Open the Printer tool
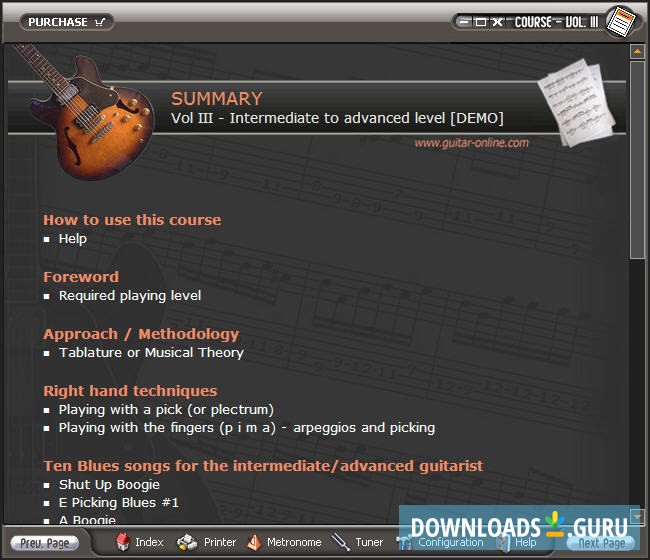 (x=206, y=542)
